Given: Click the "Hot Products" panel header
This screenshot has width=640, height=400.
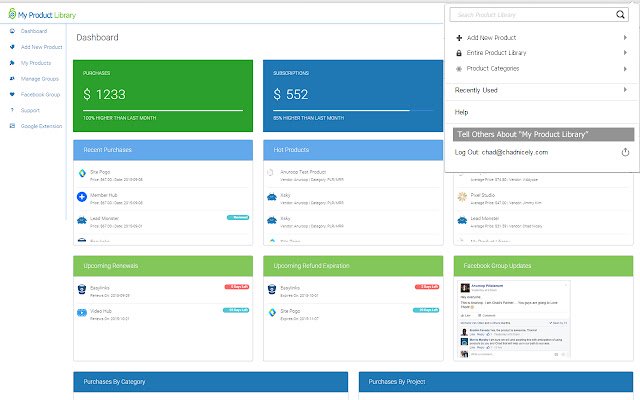Looking at the screenshot, I should (x=353, y=150).
